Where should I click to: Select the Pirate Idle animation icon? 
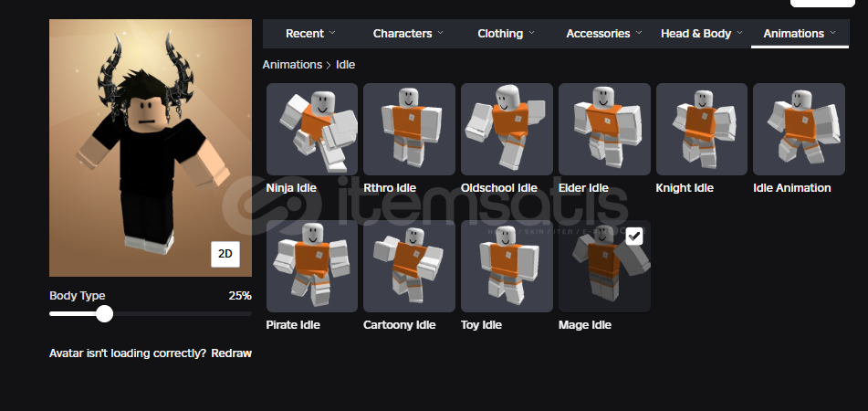point(311,266)
